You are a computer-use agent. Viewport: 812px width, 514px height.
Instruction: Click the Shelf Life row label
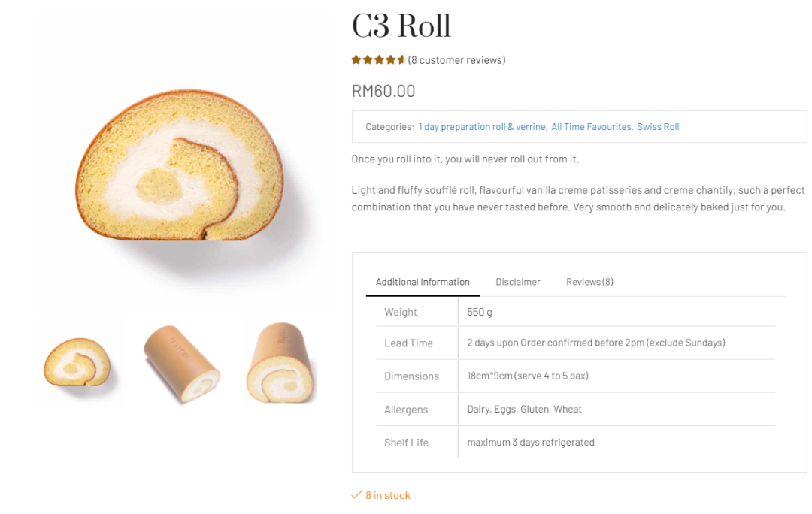[407, 443]
